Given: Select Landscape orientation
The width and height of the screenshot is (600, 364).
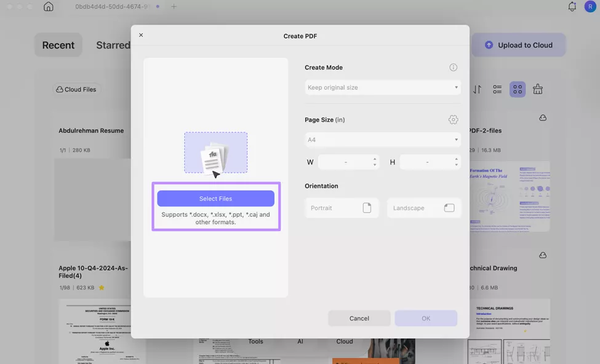Looking at the screenshot, I should click(x=424, y=207).
